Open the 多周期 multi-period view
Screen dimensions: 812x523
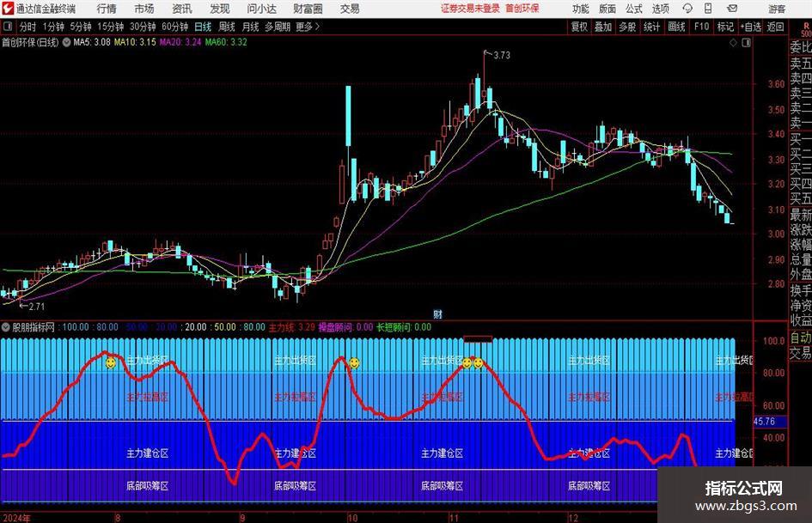click(278, 27)
